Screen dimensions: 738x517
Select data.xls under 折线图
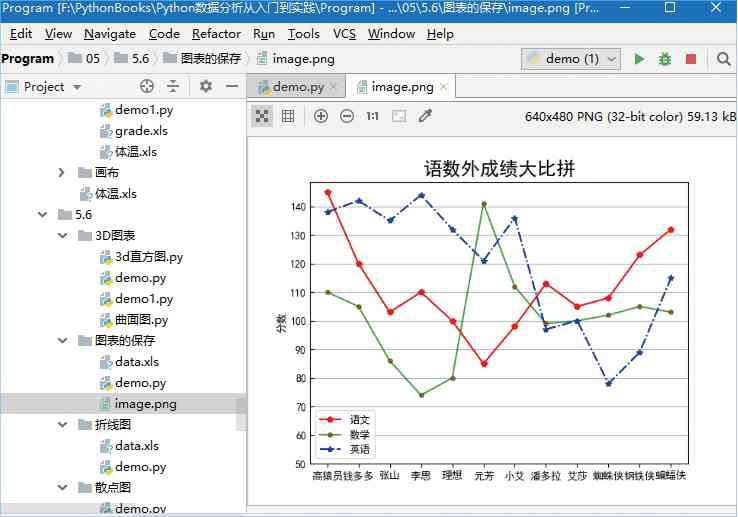pos(129,446)
